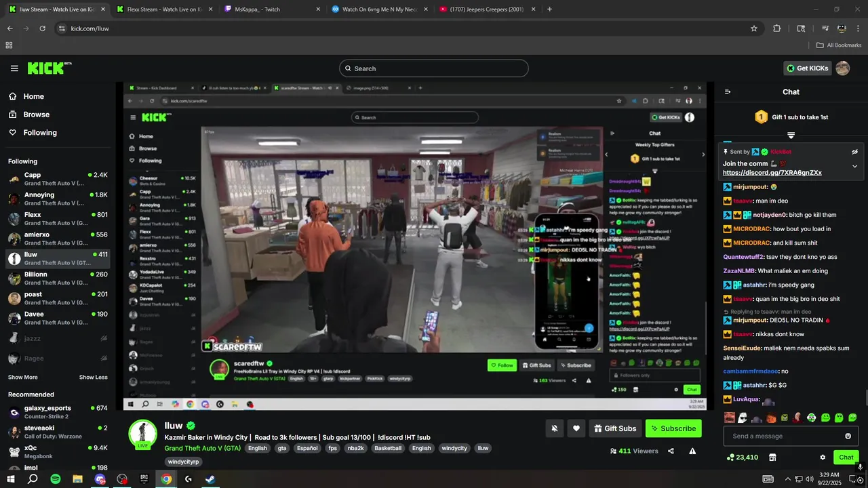Collapse the chat panel with arrow icon
868x488 pixels.
pyautogui.click(x=728, y=92)
